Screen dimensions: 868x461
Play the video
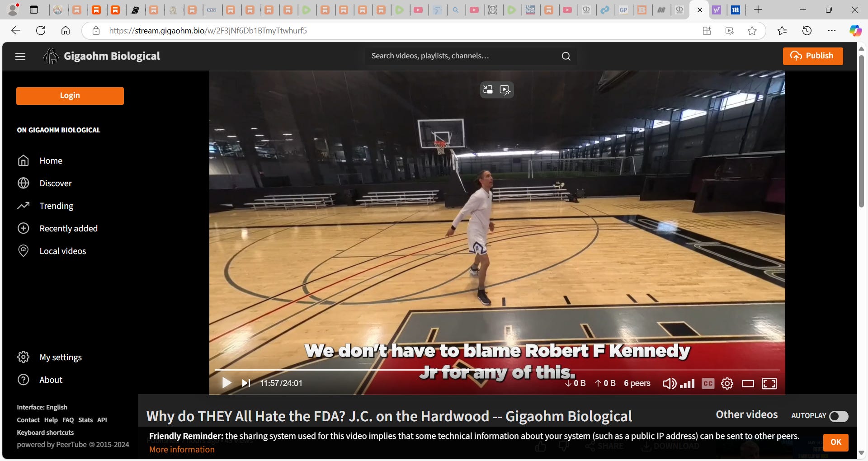(x=226, y=383)
